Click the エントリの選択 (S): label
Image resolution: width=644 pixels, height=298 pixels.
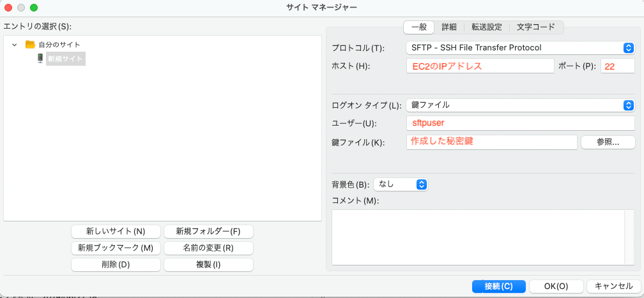[x=37, y=26]
